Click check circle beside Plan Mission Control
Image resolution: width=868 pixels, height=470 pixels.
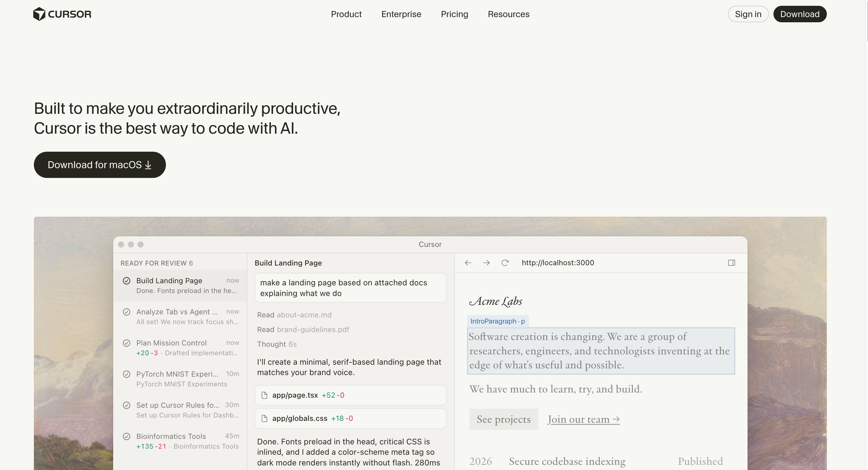pyautogui.click(x=126, y=343)
